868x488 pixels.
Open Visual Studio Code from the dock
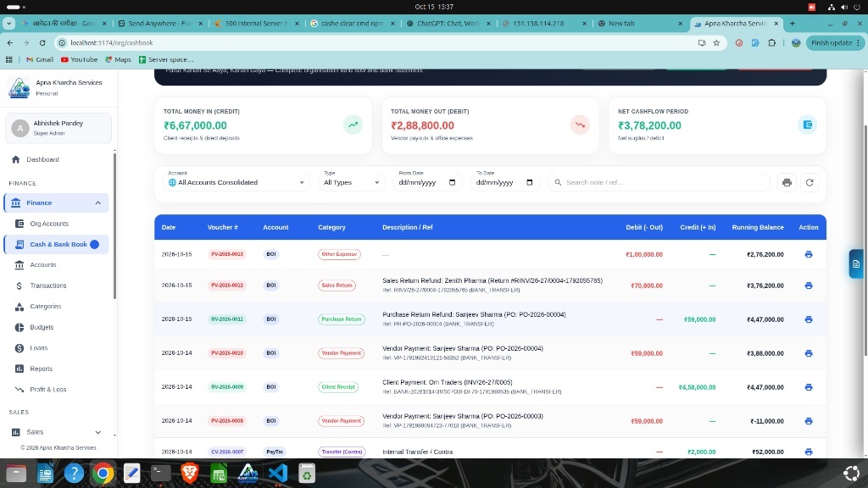tap(278, 473)
